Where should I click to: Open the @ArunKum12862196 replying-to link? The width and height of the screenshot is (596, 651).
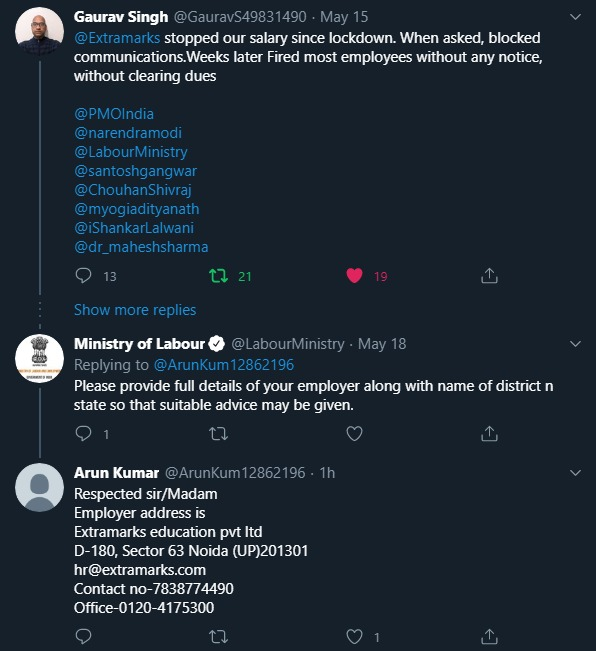coord(224,365)
